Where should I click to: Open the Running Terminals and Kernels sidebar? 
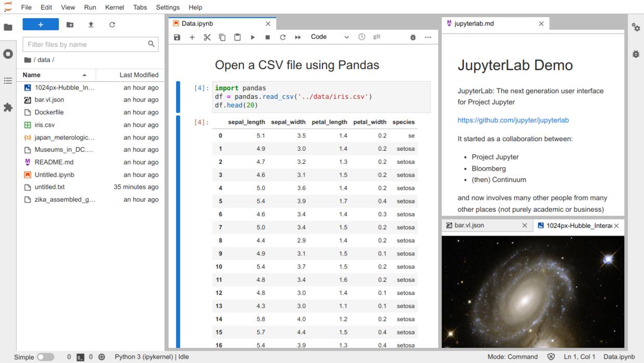(8, 54)
